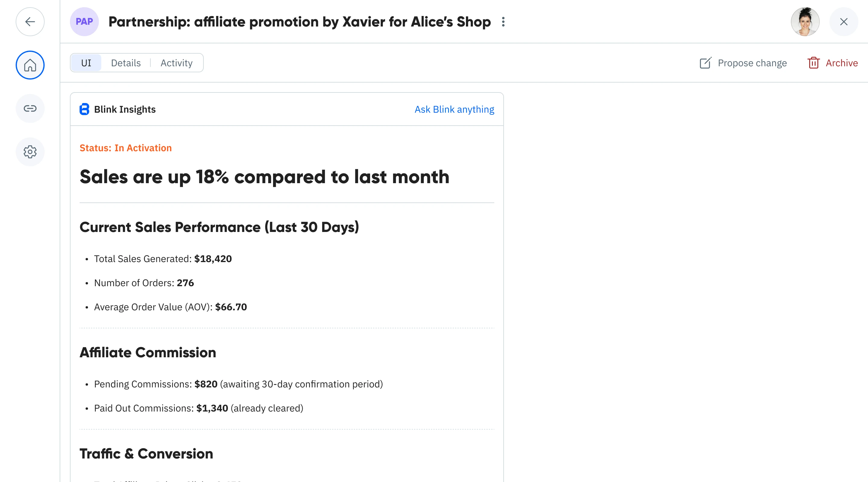The image size is (868, 482).
Task: Click the Status: In Activation text
Action: (x=125, y=148)
